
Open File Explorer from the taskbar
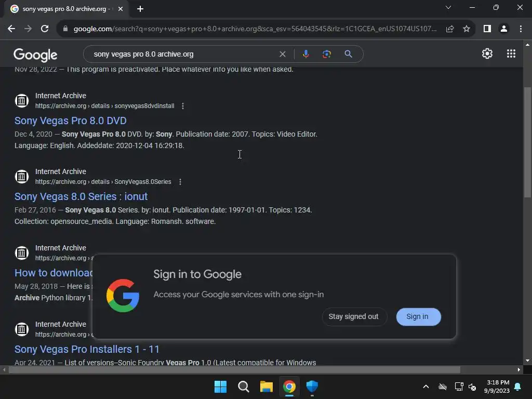pyautogui.click(x=267, y=387)
